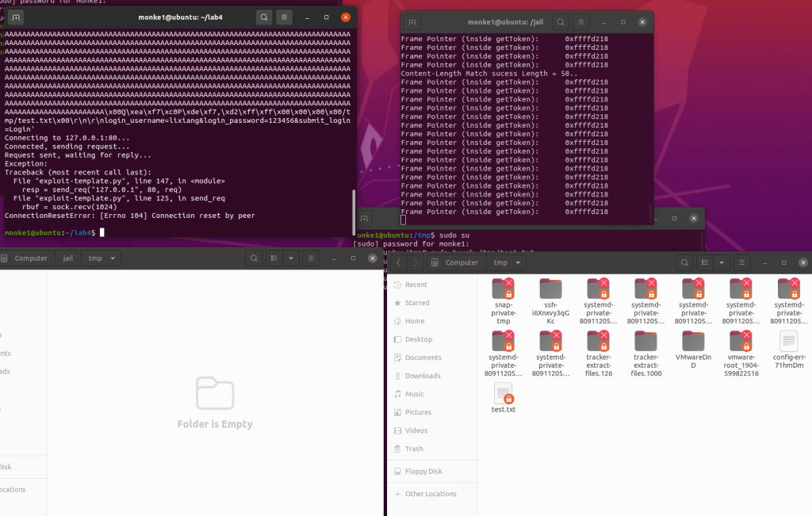Open hamburger menu of the /jail terminal
The image size is (812, 516).
(x=582, y=22)
